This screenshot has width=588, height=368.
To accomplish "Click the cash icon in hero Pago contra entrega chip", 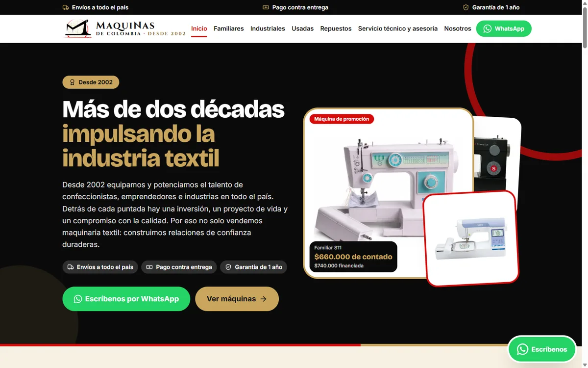I will tap(149, 267).
